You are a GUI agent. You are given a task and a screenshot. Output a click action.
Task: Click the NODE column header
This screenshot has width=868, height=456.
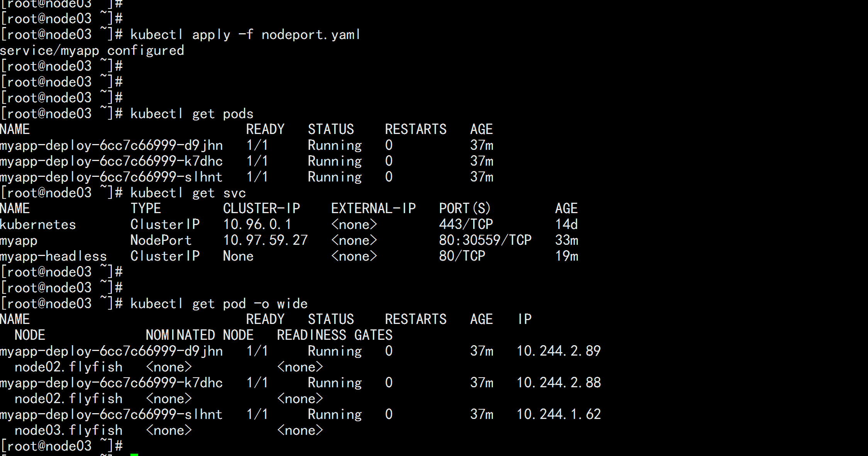[30, 335]
